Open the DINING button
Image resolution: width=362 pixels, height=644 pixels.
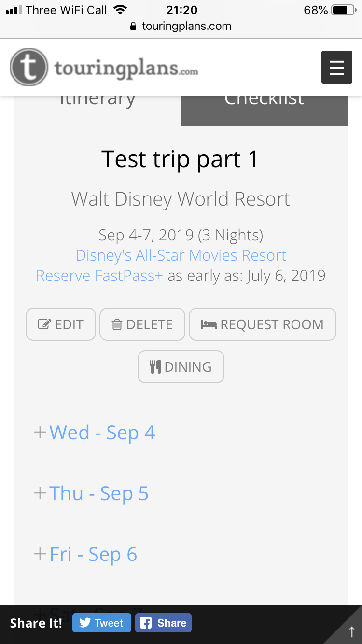[181, 367]
